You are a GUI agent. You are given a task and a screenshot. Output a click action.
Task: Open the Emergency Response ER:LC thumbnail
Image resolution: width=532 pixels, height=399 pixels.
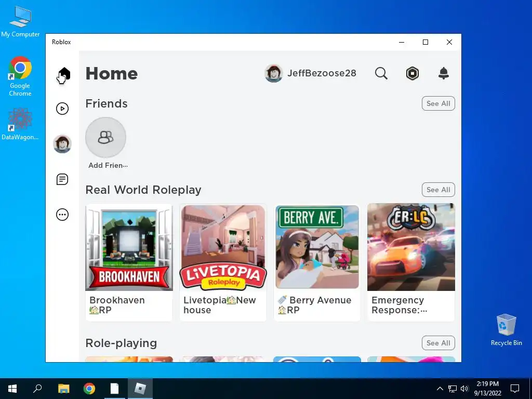click(x=411, y=247)
